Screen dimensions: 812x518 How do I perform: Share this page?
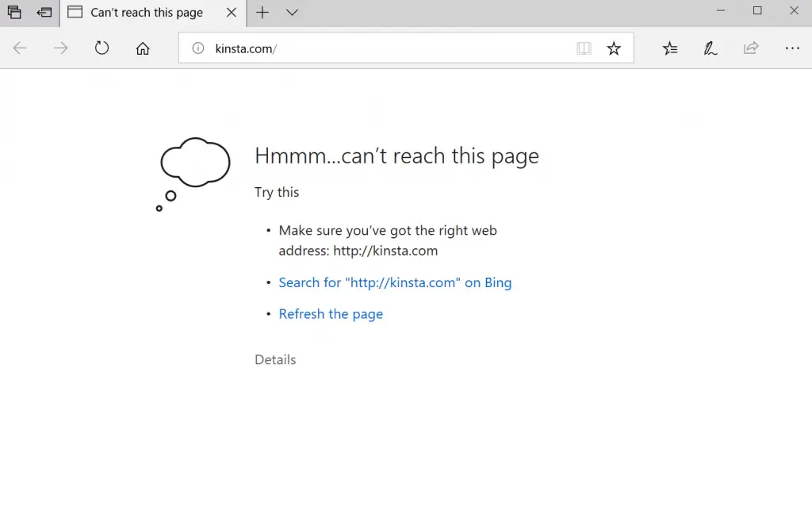click(x=751, y=48)
